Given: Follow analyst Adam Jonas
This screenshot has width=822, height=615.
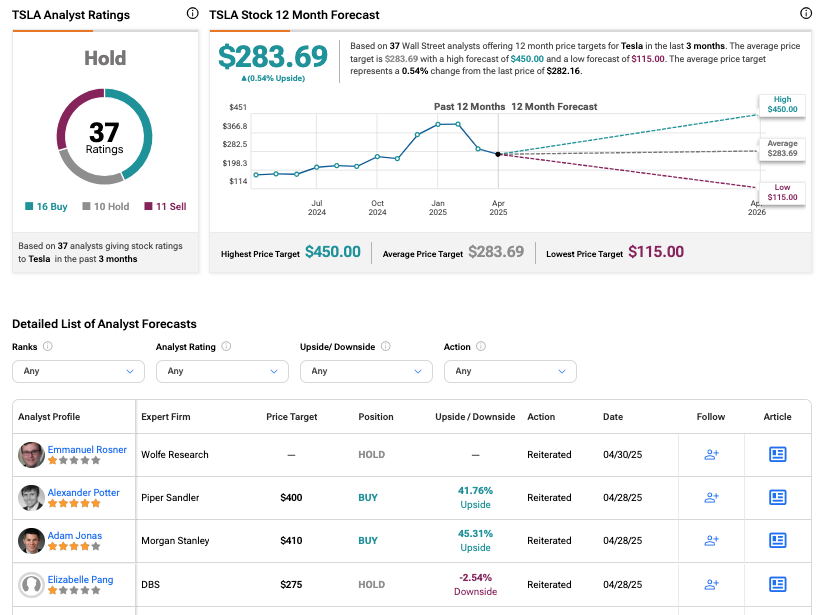Looking at the screenshot, I should (711, 541).
